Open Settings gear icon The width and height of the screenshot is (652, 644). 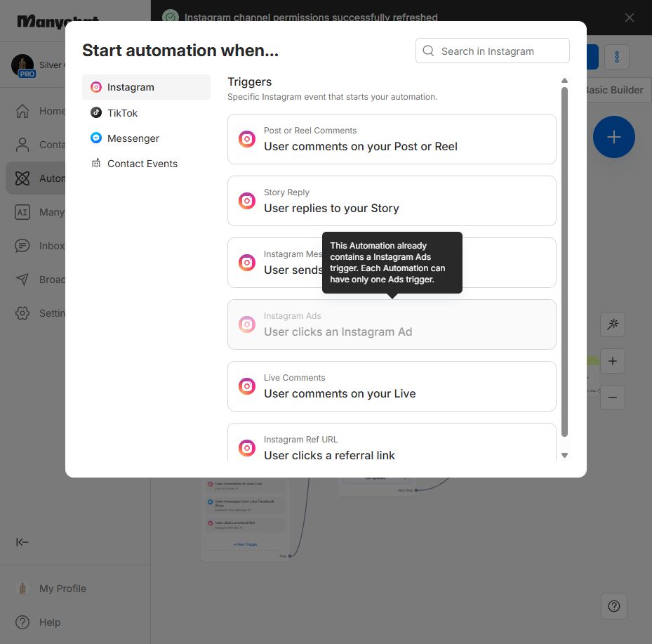pyautogui.click(x=22, y=313)
